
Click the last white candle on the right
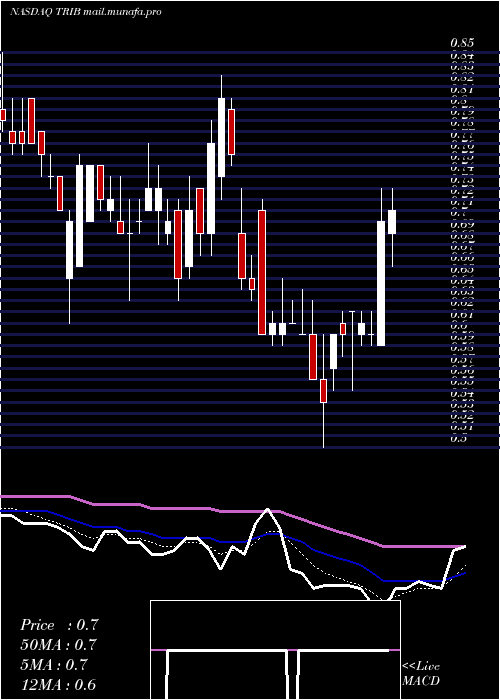392,222
